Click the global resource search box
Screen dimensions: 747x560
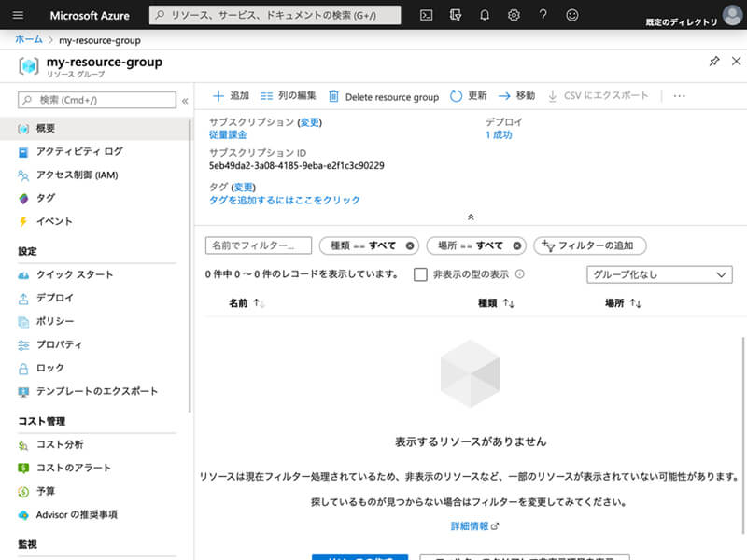pos(275,15)
